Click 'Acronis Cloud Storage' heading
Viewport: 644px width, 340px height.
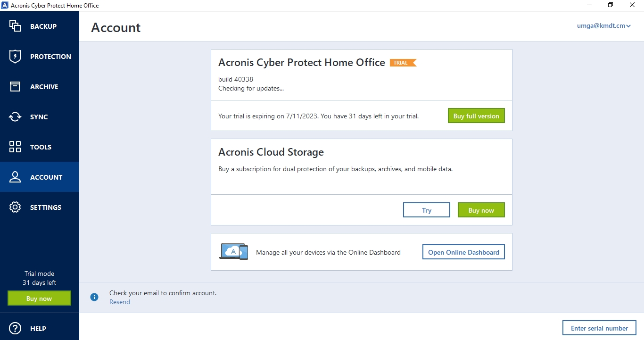point(271,152)
